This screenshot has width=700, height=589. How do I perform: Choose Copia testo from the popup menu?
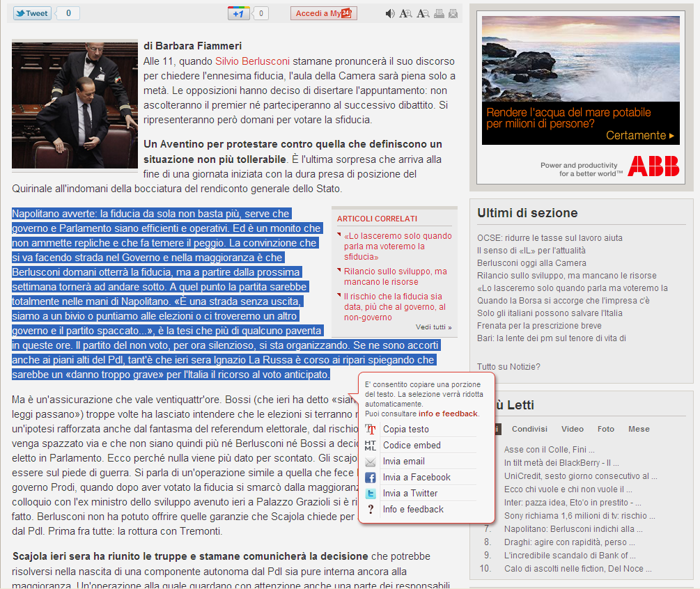pyautogui.click(x=406, y=430)
